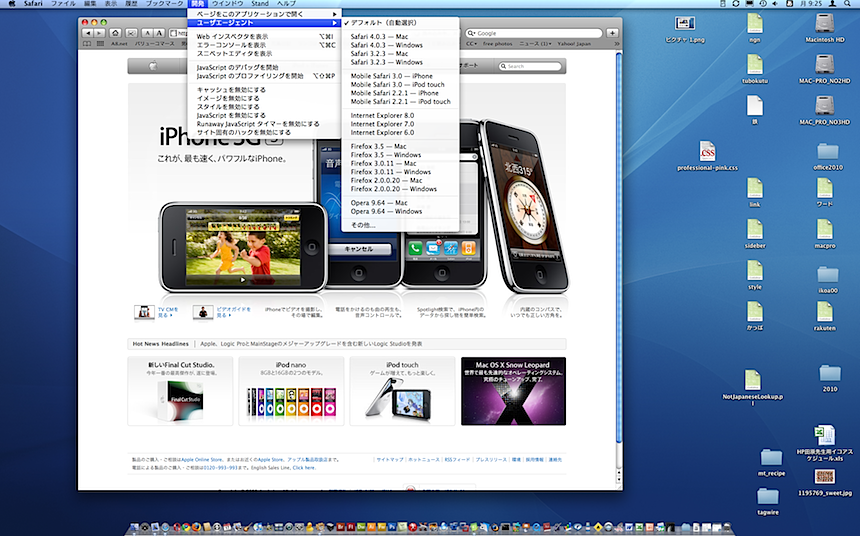Select the tagwire folder on desktop

768,501
